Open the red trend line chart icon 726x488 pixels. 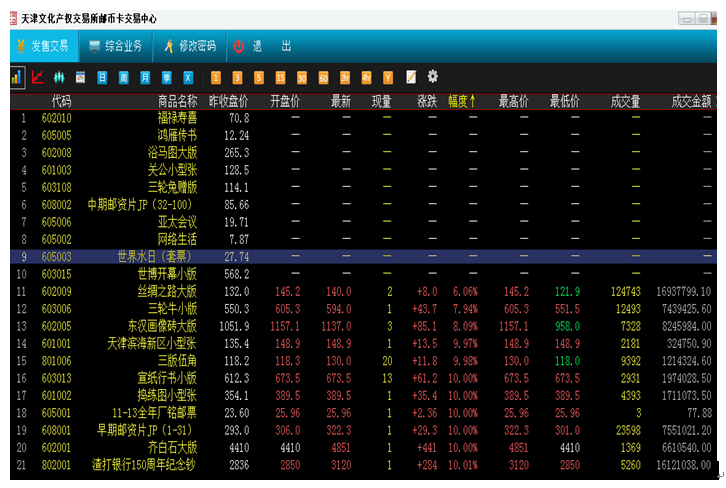[x=38, y=77]
